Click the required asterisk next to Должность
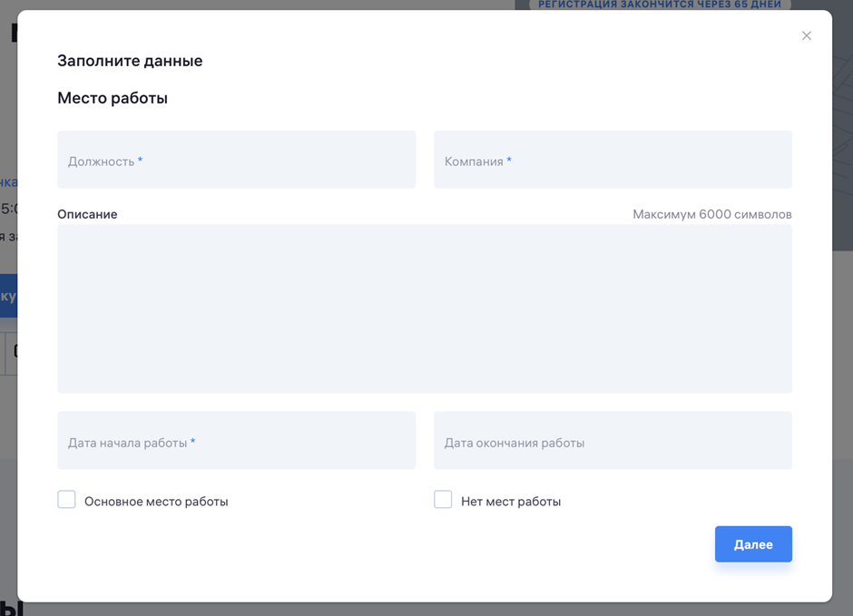 140,161
